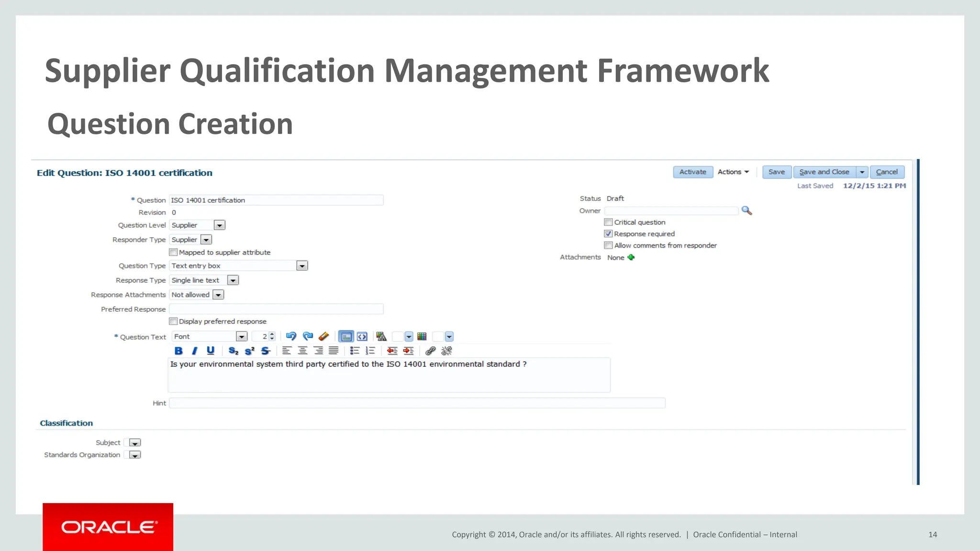
Task: Check Display preferred response
Action: (173, 321)
